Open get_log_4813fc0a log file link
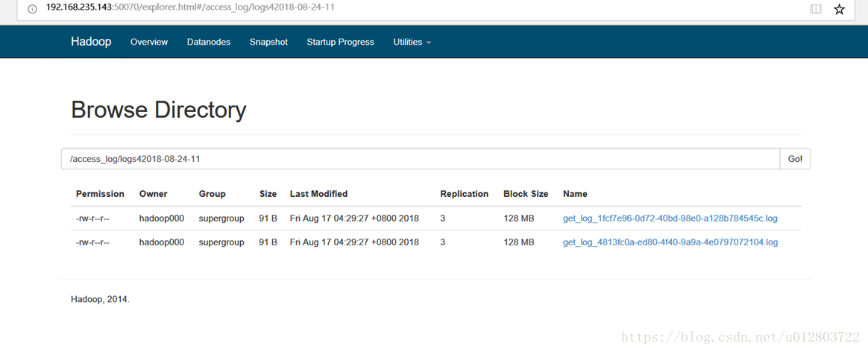The width and height of the screenshot is (868, 352). click(670, 242)
